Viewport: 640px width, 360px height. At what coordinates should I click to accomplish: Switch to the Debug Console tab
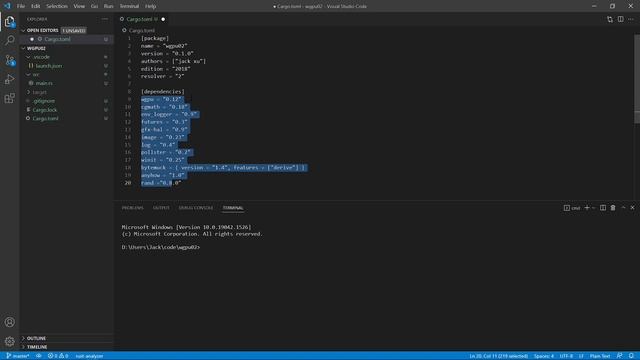click(196, 208)
